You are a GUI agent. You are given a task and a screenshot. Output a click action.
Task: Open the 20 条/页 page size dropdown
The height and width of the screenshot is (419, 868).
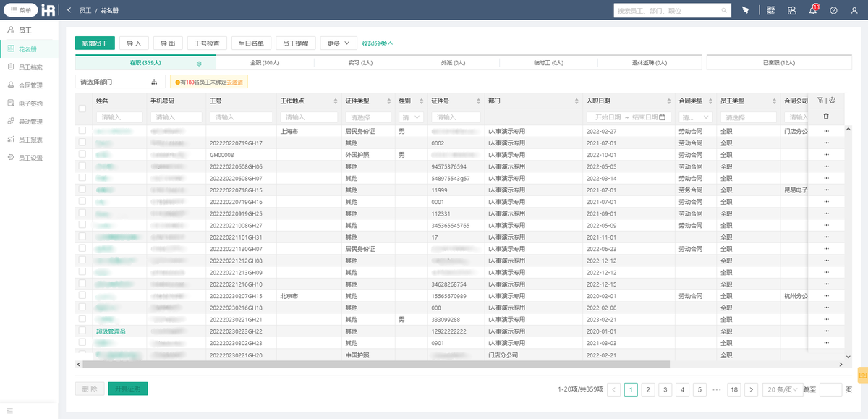pos(783,389)
